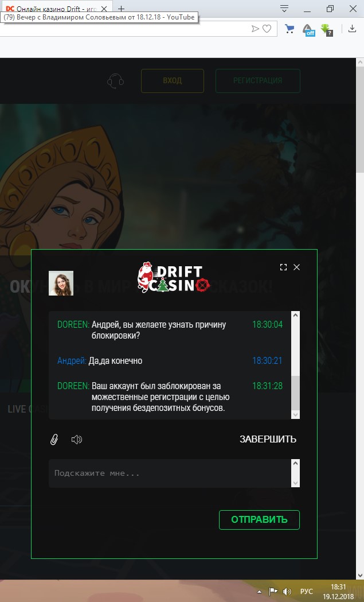364x602 pixels.
Task: Open the shopping cart browser extension
Action: click(289, 29)
